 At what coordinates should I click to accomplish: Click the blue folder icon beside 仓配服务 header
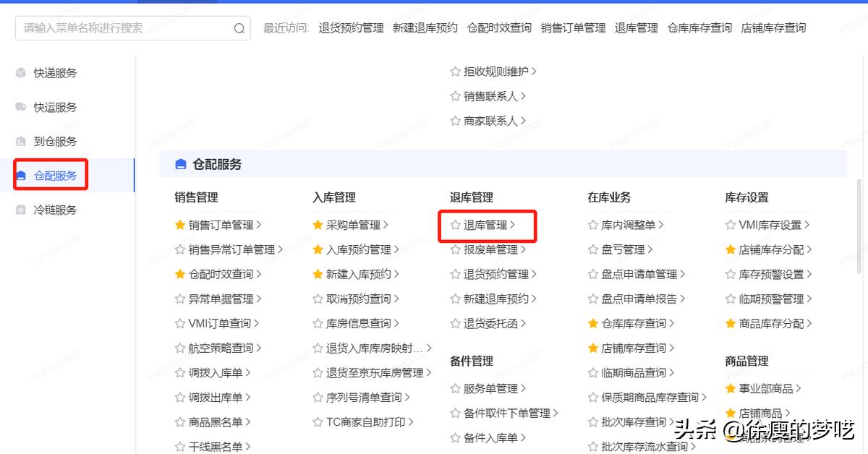[x=180, y=163]
